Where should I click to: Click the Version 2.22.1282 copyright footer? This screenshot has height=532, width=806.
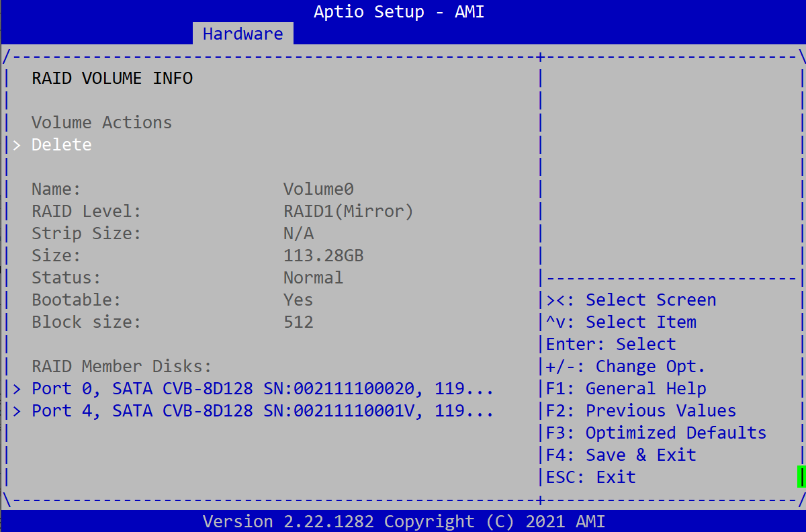[404, 521]
